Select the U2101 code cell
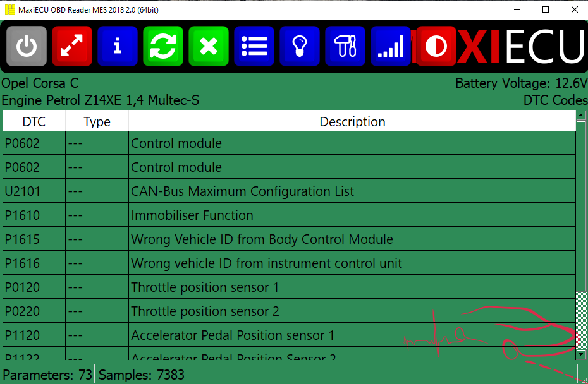The width and height of the screenshot is (588, 384). 34,191
